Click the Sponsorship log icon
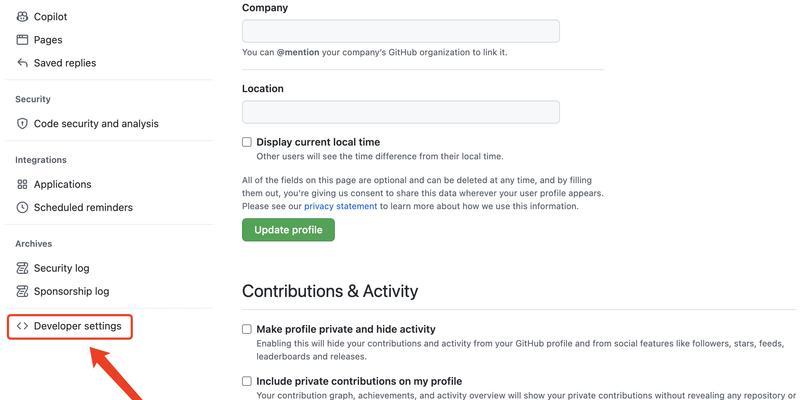The width and height of the screenshot is (802, 400). 22,292
